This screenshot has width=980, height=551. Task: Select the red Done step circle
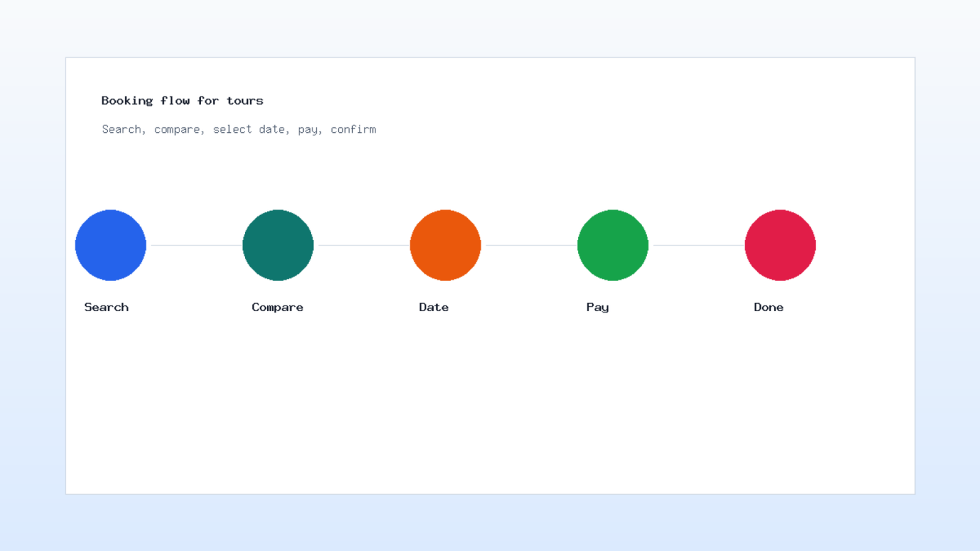point(780,245)
